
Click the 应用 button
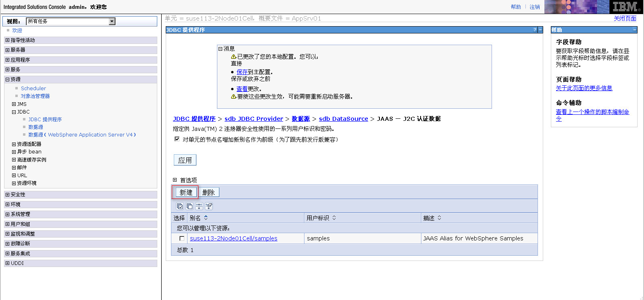point(185,160)
